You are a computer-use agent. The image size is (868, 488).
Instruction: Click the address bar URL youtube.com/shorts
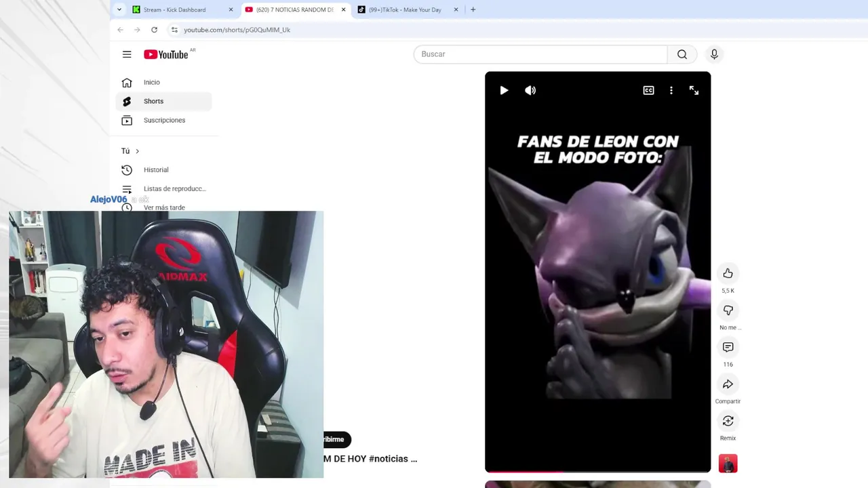(x=237, y=30)
